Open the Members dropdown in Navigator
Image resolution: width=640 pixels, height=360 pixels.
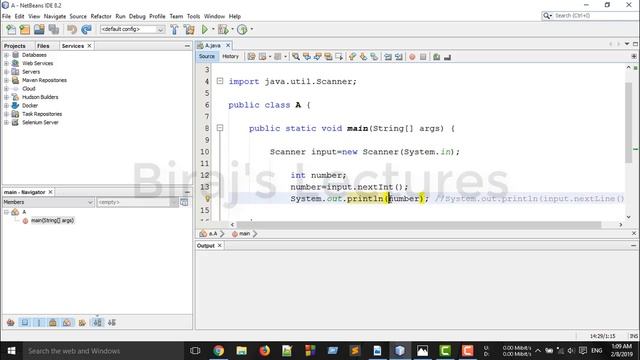click(48, 202)
